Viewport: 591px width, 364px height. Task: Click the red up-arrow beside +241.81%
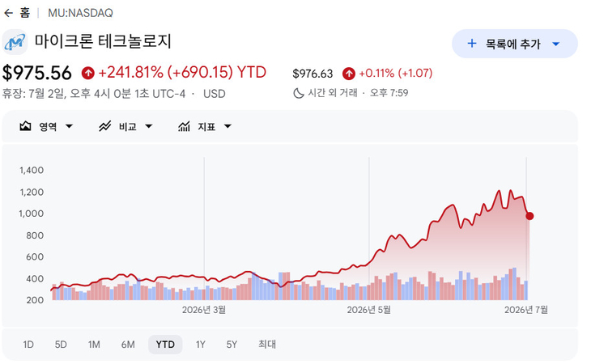pyautogui.click(x=87, y=73)
